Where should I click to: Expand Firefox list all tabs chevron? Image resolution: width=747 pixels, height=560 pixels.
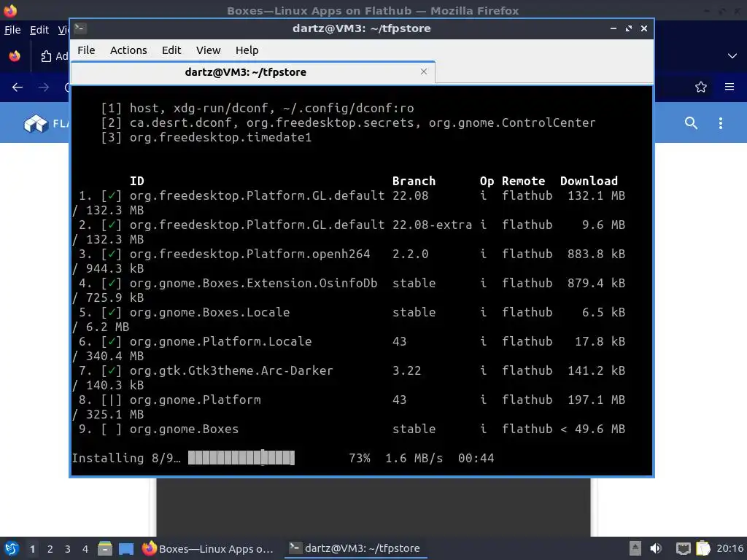tap(732, 55)
